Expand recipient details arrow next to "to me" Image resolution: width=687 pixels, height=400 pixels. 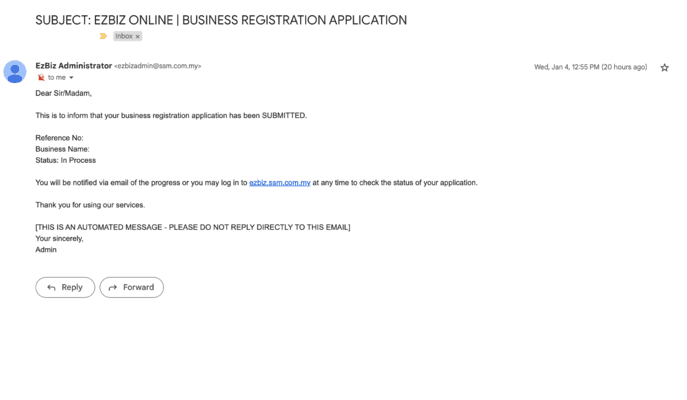pyautogui.click(x=71, y=77)
